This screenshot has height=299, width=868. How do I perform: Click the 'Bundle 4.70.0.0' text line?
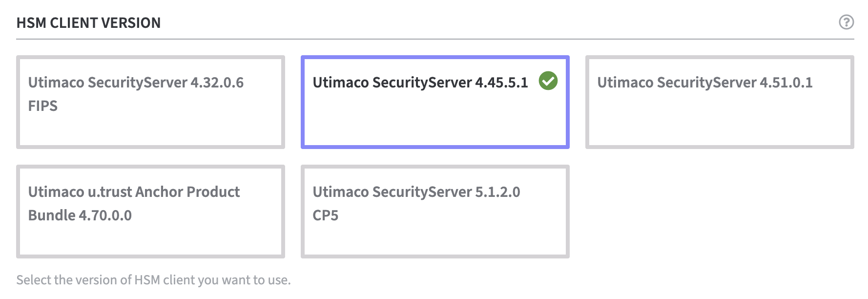(80, 215)
